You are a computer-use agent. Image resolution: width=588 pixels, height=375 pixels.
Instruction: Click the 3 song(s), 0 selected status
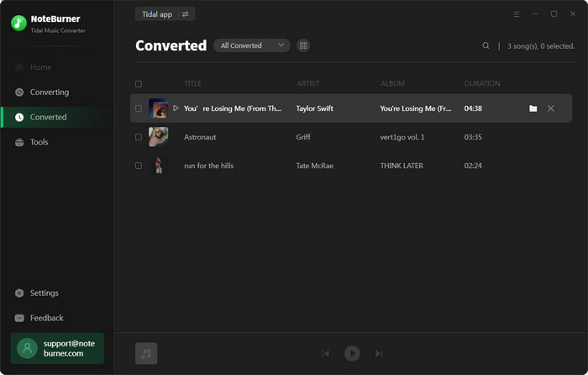(x=541, y=45)
